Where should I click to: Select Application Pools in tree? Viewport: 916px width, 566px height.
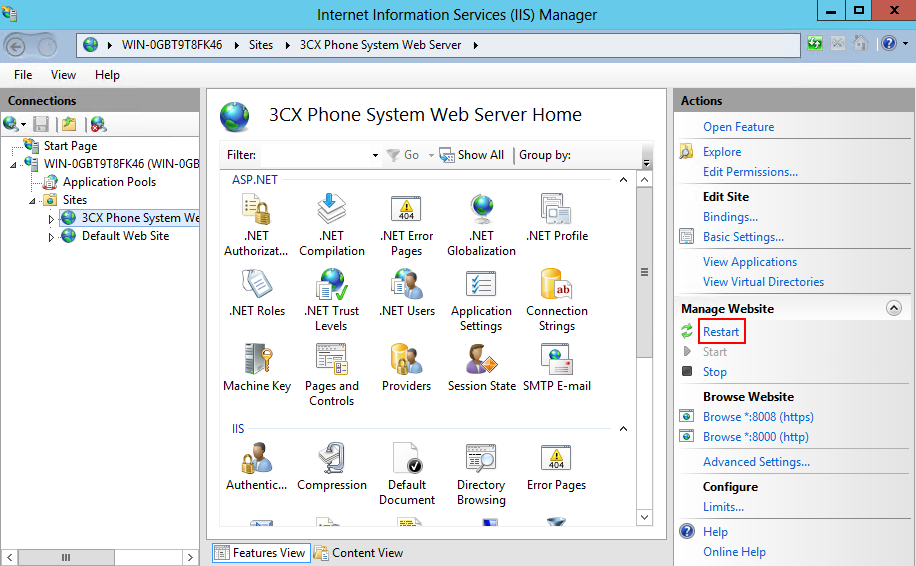109,182
